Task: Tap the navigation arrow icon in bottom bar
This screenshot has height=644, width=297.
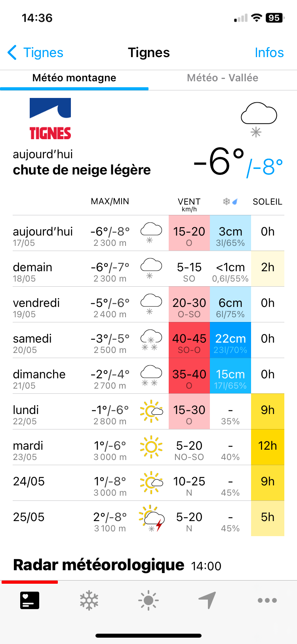Action: pyautogui.click(x=208, y=600)
